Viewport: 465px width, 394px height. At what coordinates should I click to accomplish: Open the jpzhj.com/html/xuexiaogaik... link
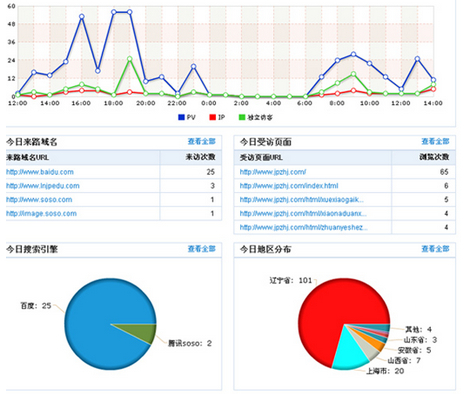[302, 200]
